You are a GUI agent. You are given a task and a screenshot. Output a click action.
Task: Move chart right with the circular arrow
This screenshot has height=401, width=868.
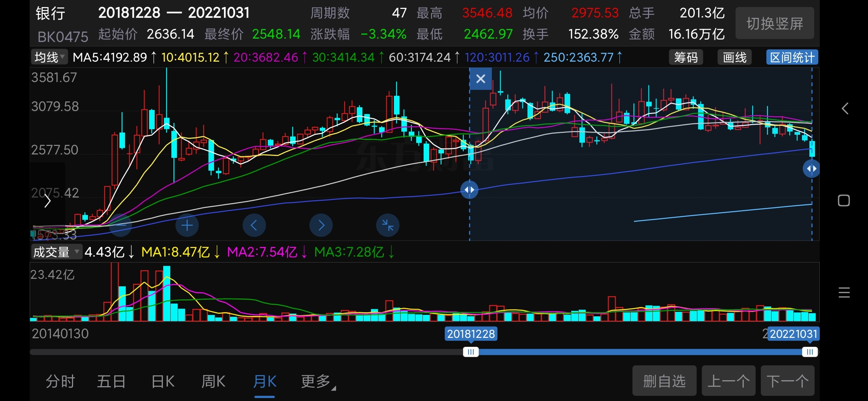(321, 225)
